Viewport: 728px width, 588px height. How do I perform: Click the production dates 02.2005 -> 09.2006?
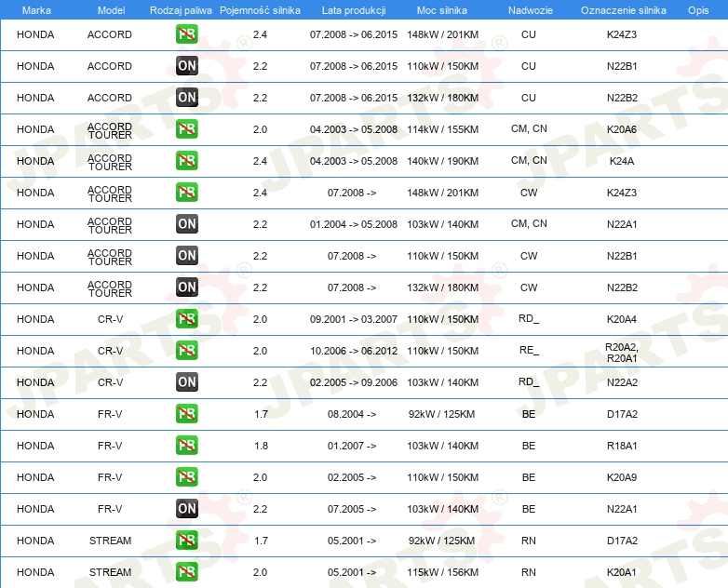click(x=354, y=382)
